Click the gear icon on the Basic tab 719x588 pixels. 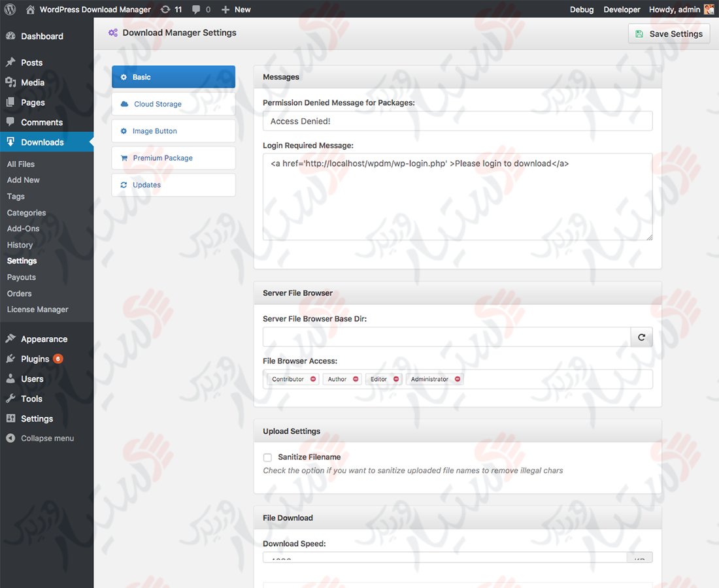pos(123,76)
